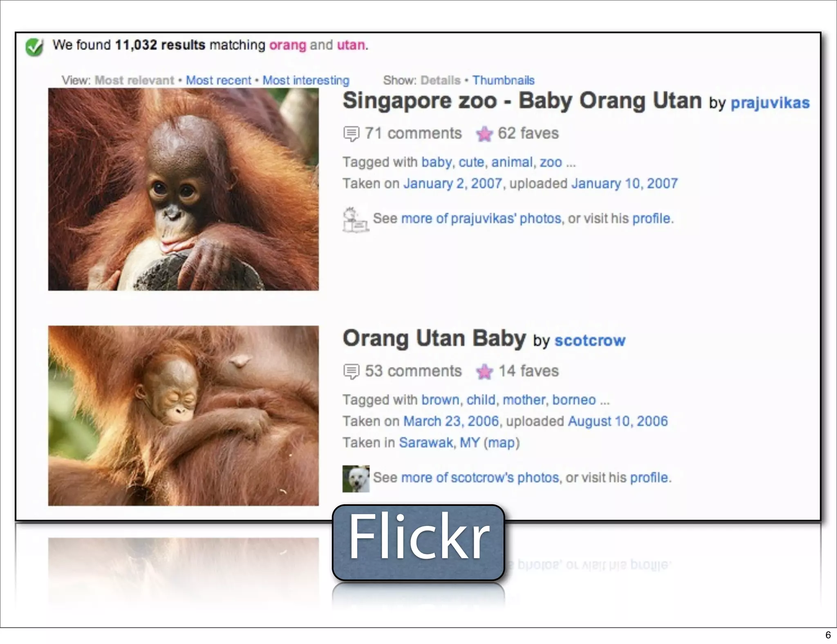Click the map link after Sarawak

501,443
